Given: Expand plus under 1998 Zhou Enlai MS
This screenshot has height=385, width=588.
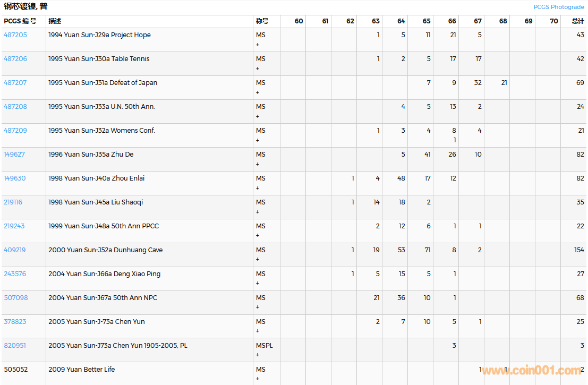Looking at the screenshot, I should pos(258,188).
